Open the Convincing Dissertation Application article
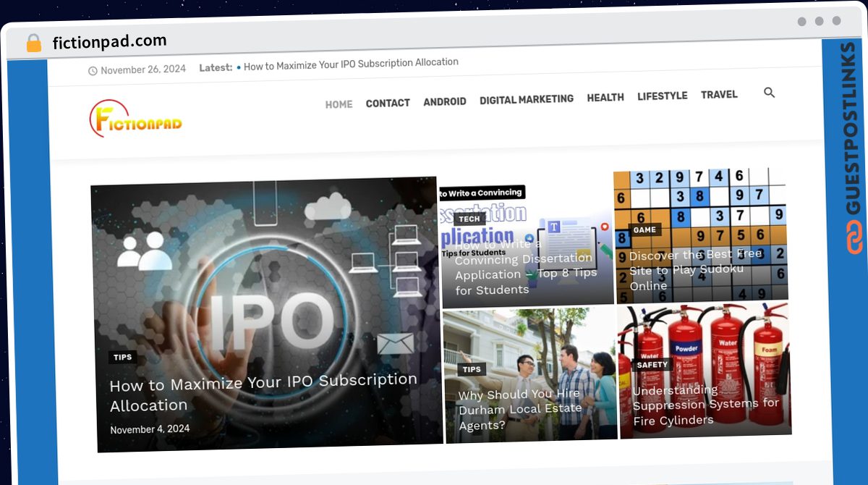 point(526,266)
